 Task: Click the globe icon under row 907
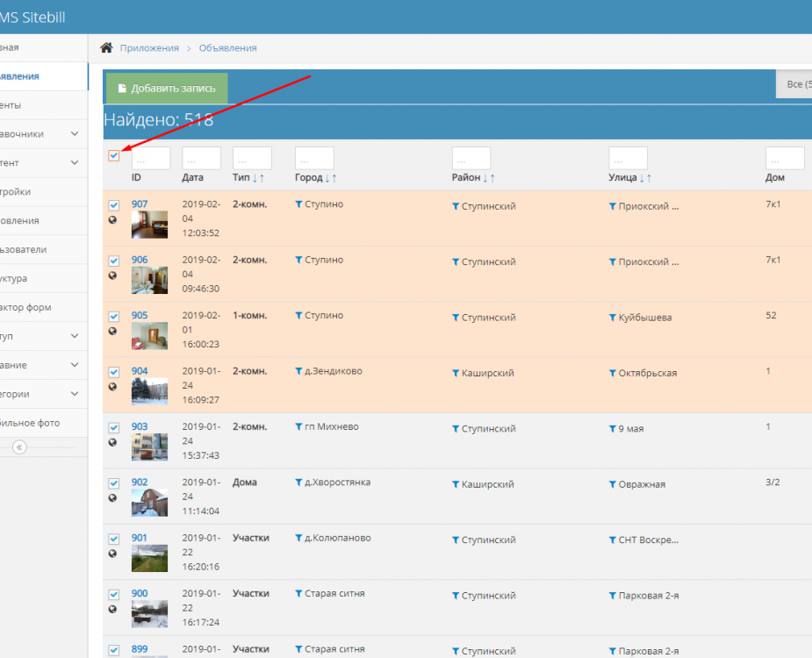point(113,220)
